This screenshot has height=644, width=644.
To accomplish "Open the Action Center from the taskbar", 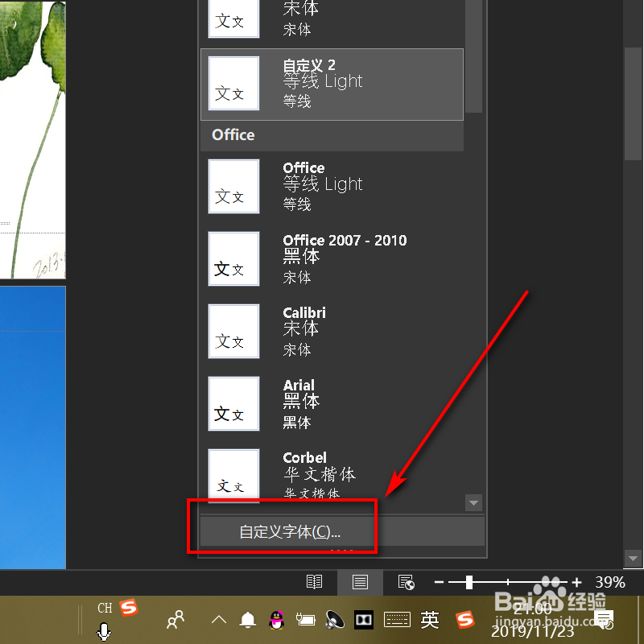I will (605, 620).
